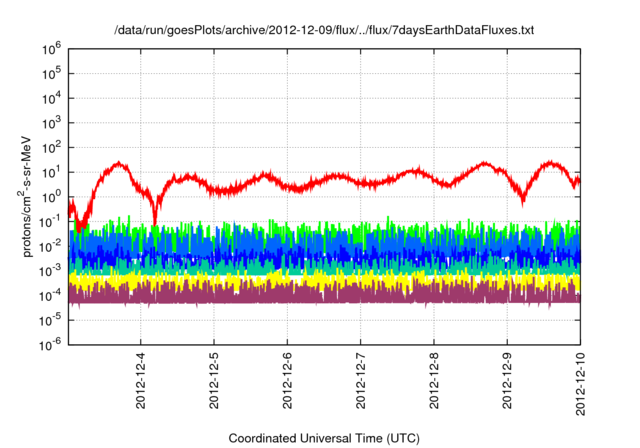The width and height of the screenshot is (640, 448).
Task: Click the '2012-12-8' x-axis date label
Action: coord(434,381)
